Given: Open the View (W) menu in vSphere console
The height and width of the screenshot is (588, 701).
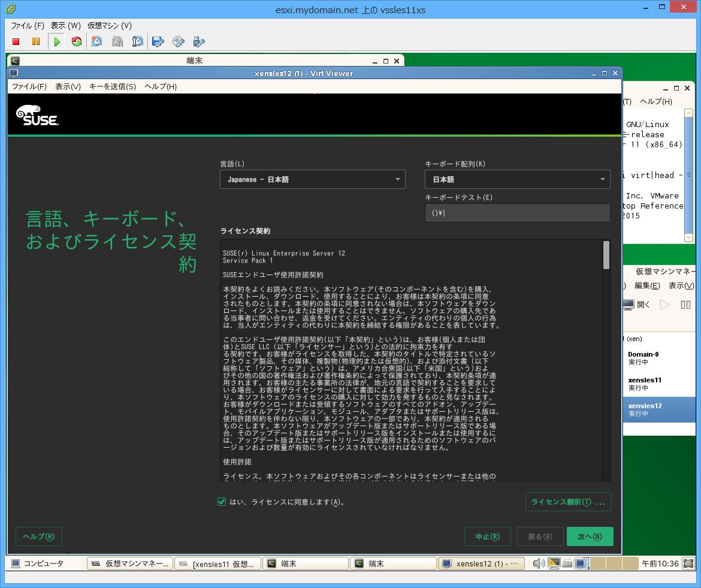Looking at the screenshot, I should point(66,26).
